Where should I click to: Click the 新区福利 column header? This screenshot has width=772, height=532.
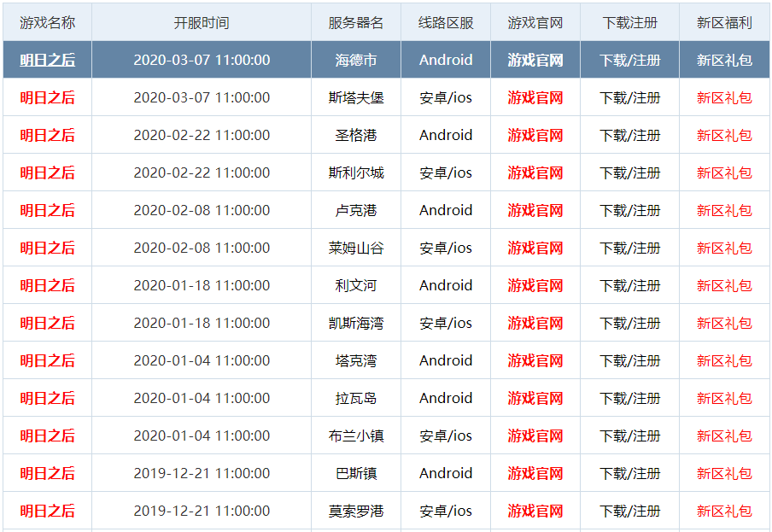tap(724, 22)
